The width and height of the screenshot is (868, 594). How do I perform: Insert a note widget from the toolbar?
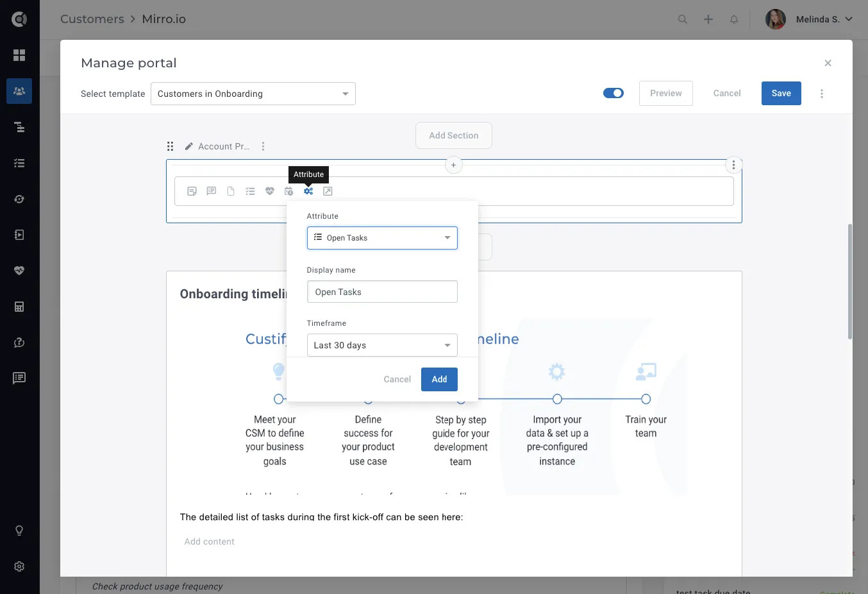click(192, 191)
